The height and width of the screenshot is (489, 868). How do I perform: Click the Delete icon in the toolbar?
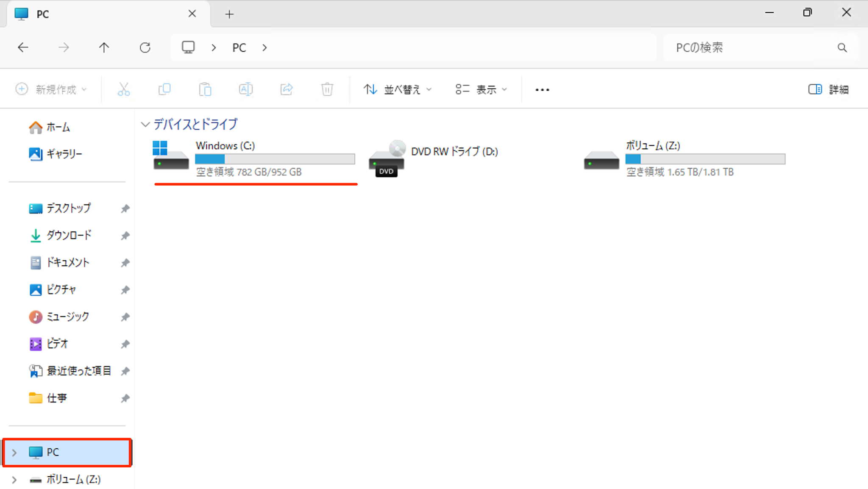327,89
